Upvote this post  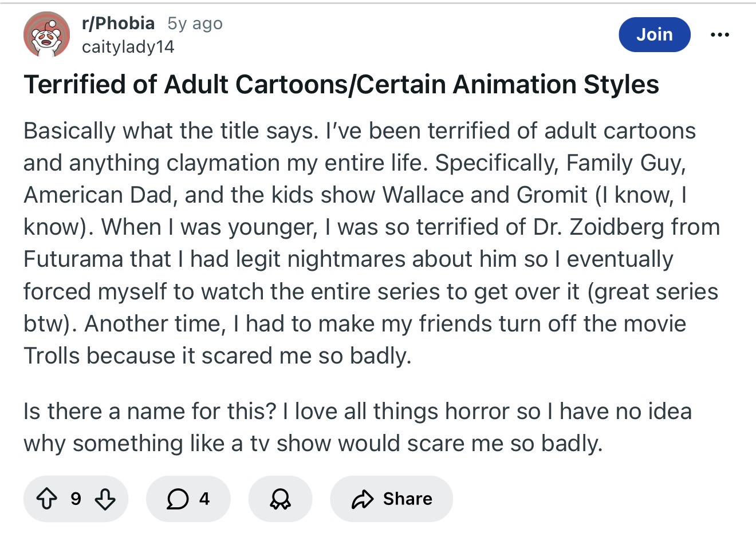(47, 499)
